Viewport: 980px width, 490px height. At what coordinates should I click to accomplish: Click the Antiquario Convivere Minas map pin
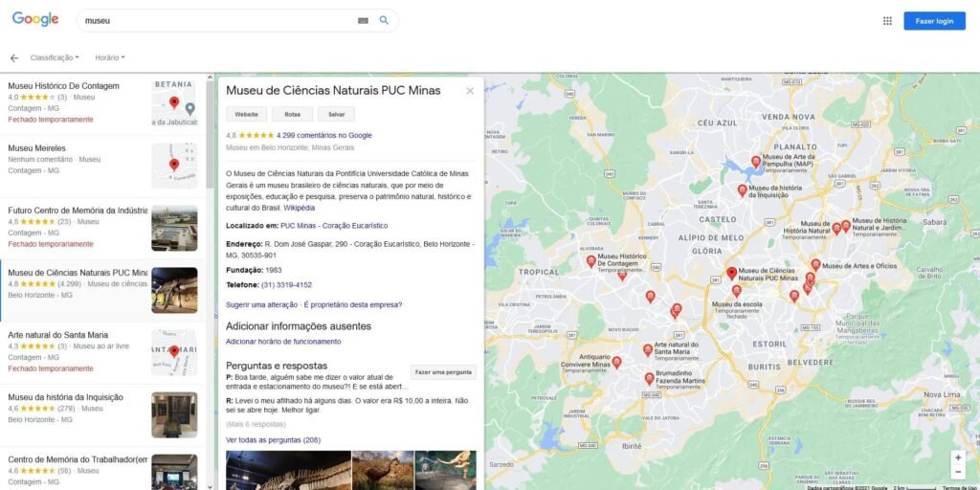point(617,362)
